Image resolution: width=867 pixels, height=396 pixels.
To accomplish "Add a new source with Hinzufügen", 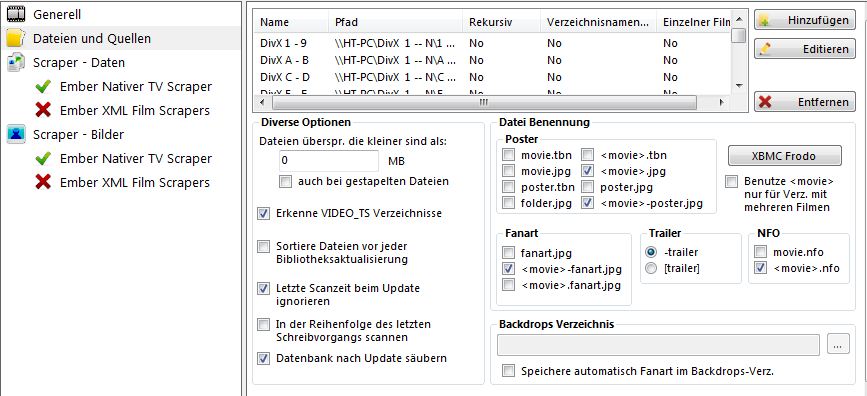I will 805,20.
